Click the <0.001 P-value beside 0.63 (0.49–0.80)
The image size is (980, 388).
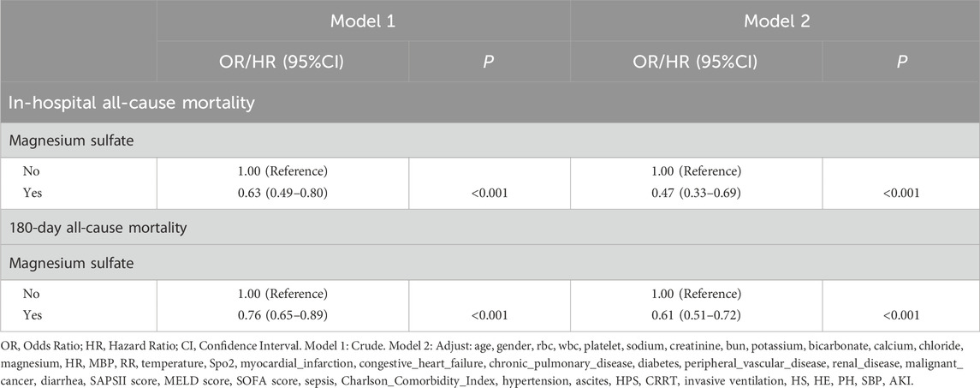pos(490,194)
